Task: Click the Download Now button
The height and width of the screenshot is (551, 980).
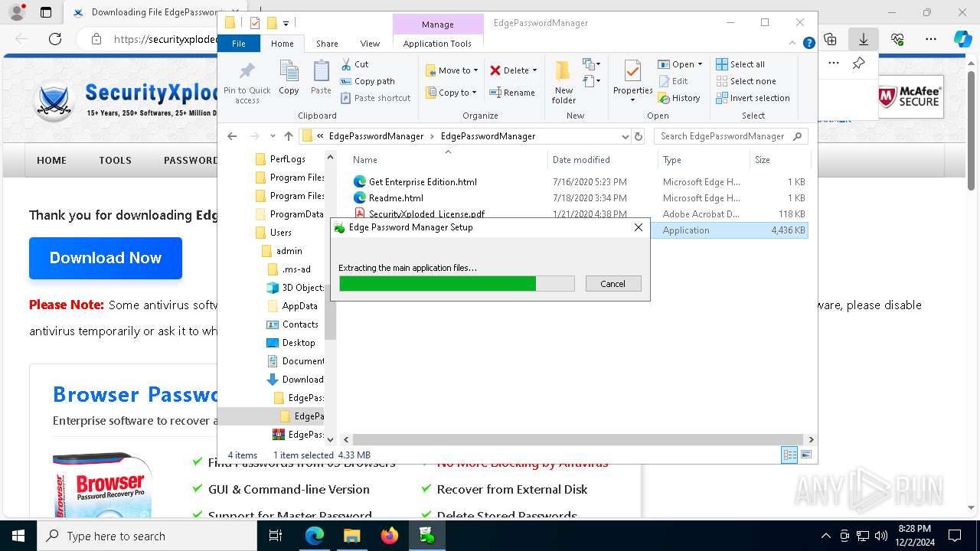Action: [106, 258]
